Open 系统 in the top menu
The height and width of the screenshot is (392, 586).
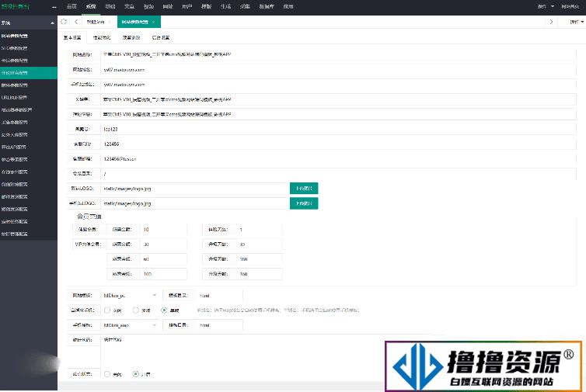pos(91,7)
